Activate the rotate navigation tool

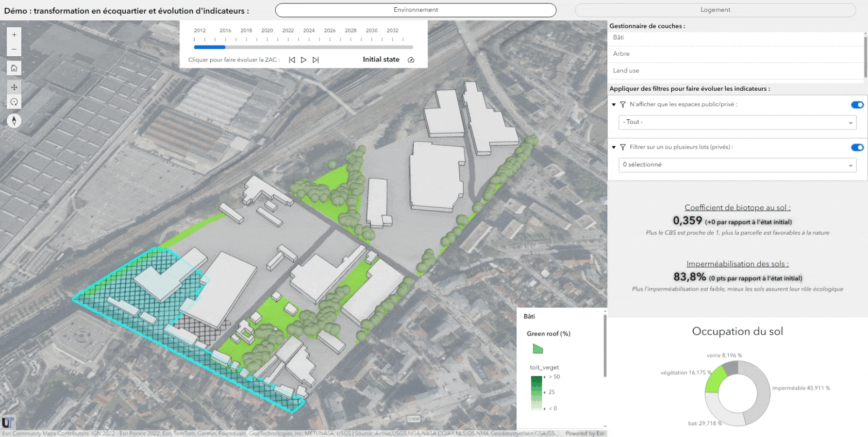click(x=14, y=102)
